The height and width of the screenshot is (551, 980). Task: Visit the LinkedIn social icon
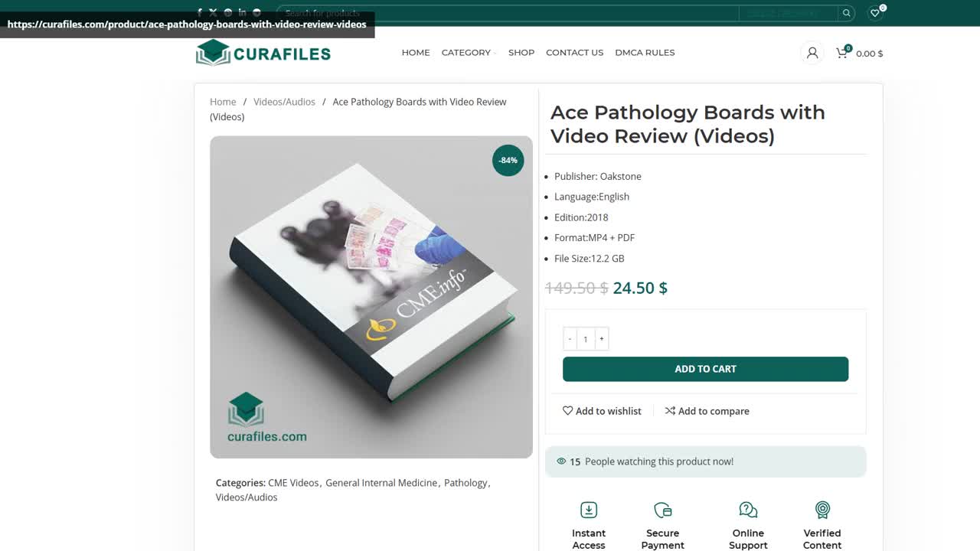pyautogui.click(x=242, y=12)
